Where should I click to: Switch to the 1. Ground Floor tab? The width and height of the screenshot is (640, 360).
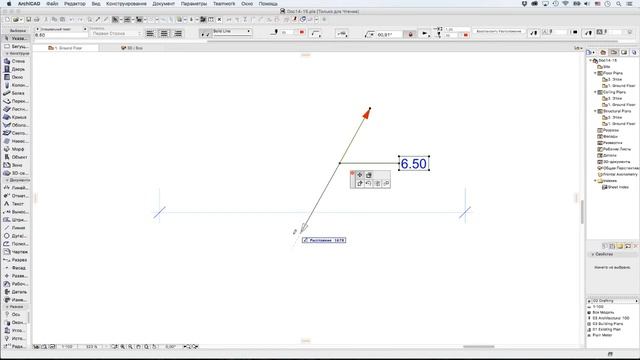pos(65,48)
